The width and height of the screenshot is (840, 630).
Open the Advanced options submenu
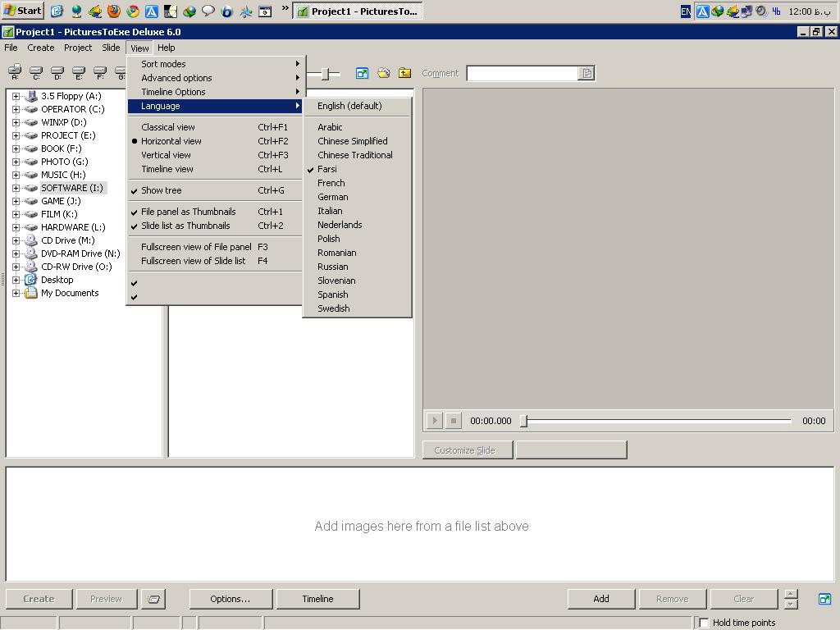pos(214,78)
